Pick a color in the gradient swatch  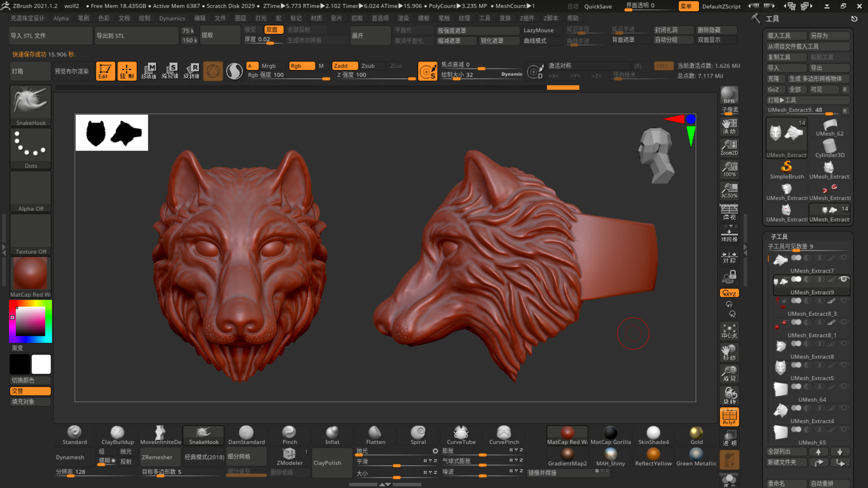(x=30, y=321)
